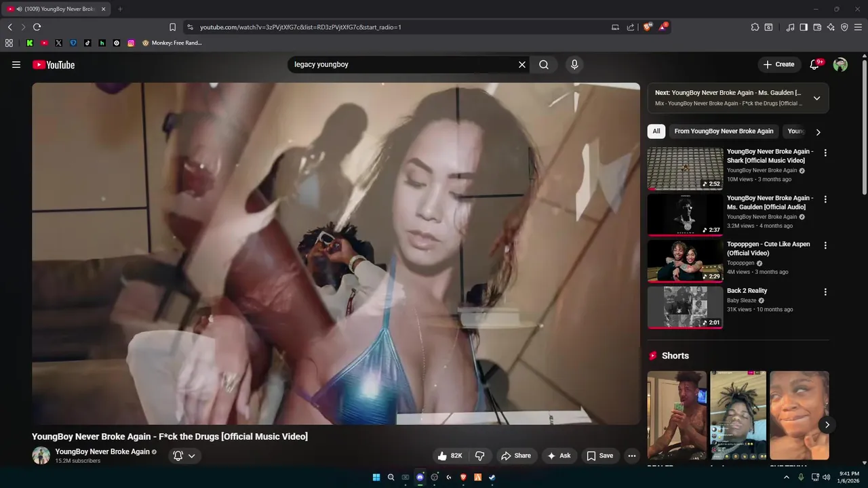Open the Discord taskbar icon
The height and width of the screenshot is (488, 868).
420,477
